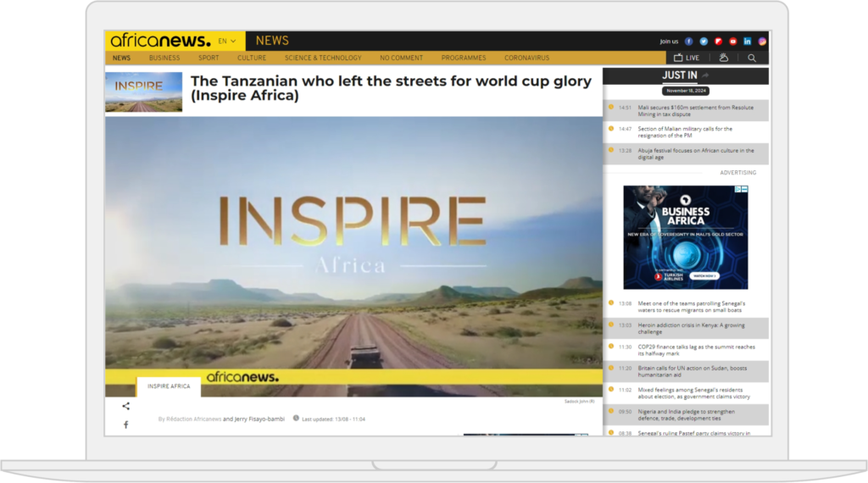This screenshot has height=483, width=868.
Task: Open the YouTube icon in header
Action: pos(733,42)
